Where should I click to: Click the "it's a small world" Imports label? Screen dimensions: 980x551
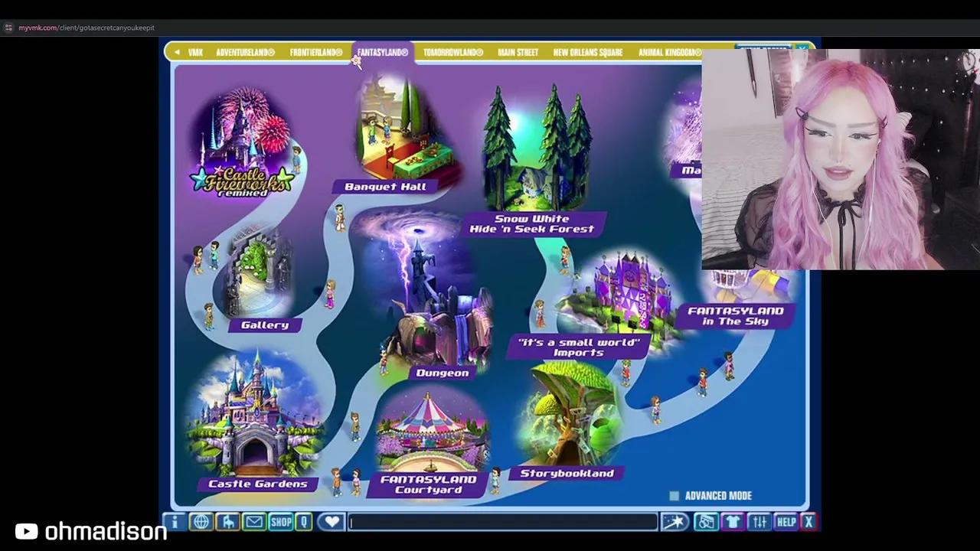pyautogui.click(x=579, y=347)
